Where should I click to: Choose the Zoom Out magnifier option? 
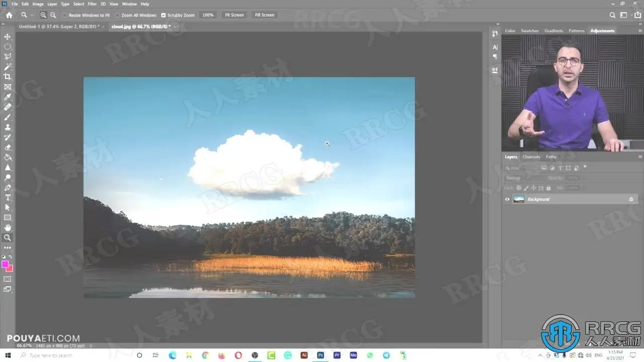coord(53,15)
